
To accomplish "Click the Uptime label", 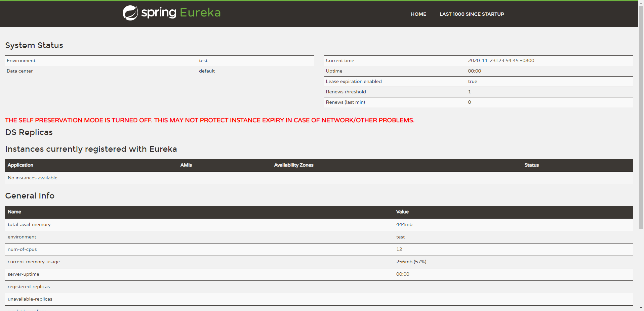I will [334, 71].
